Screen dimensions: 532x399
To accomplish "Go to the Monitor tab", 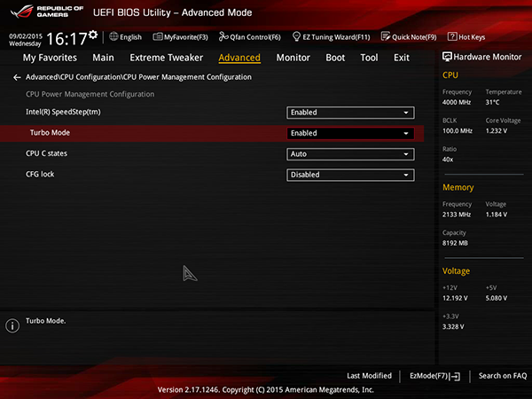I will 293,58.
